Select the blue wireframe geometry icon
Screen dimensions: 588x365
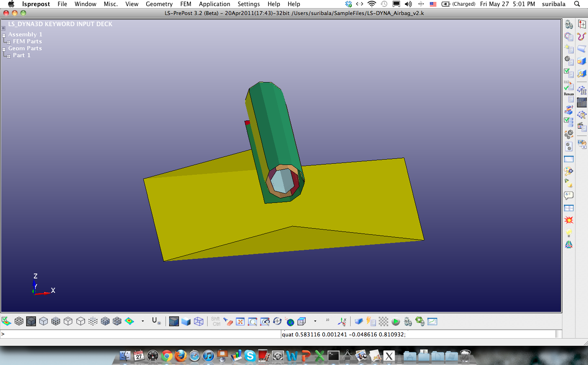click(199, 321)
